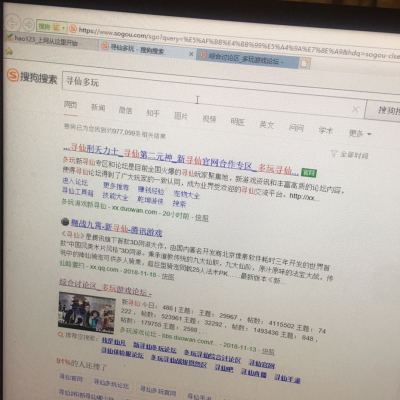The image size is (400, 400).
Task: Click the Sogou logo beside the address bar
Action: 73,29
